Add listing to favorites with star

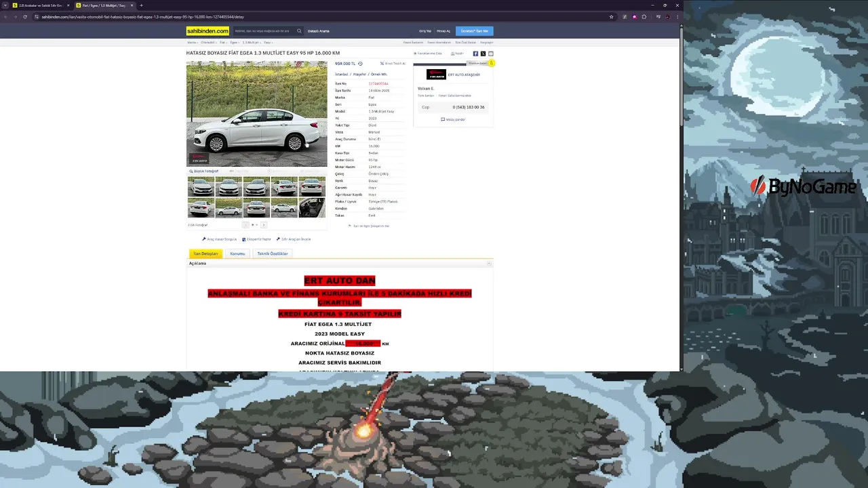pos(429,54)
